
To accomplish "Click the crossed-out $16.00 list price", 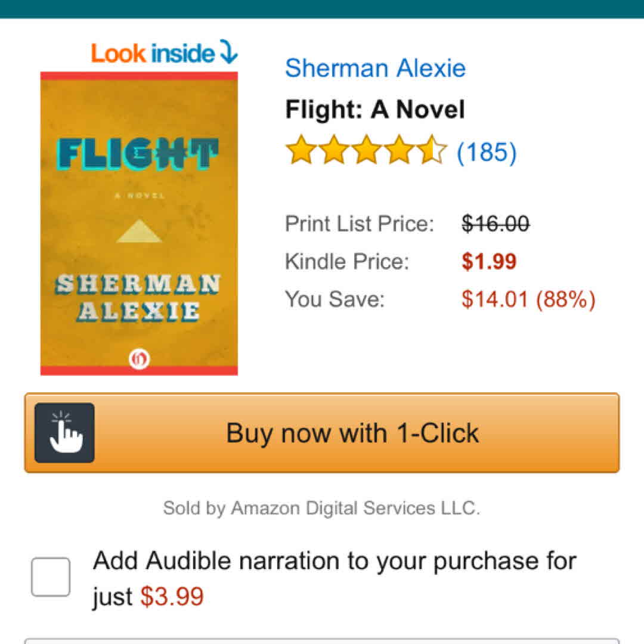I will 496,224.
